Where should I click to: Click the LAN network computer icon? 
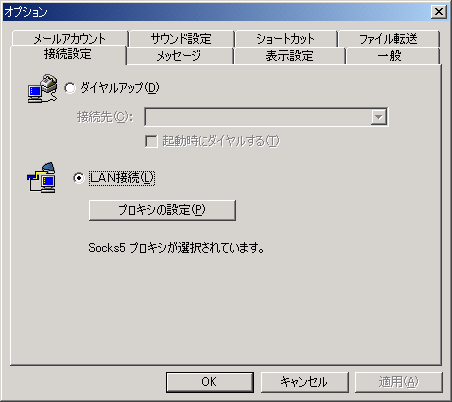41,178
